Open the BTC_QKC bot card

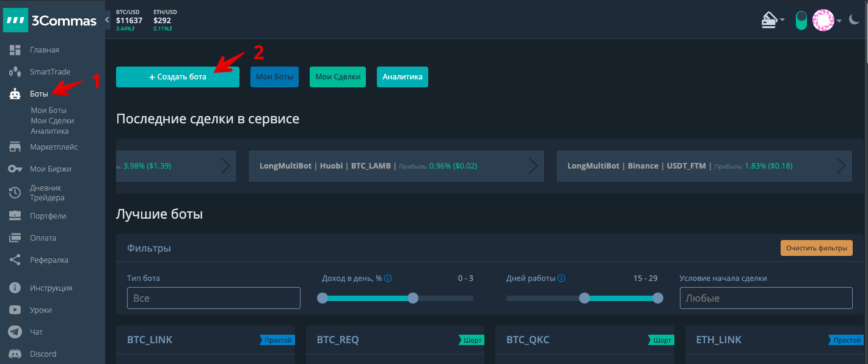[585, 344]
